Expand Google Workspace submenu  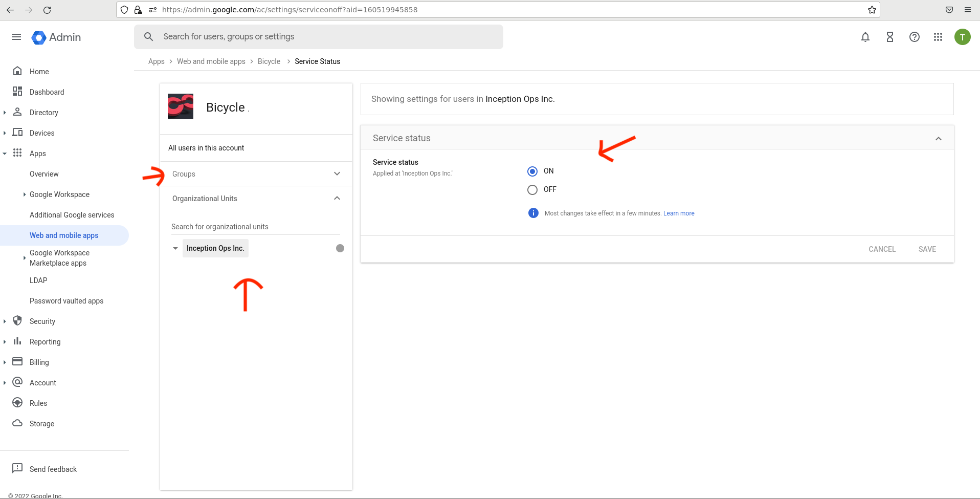24,194
